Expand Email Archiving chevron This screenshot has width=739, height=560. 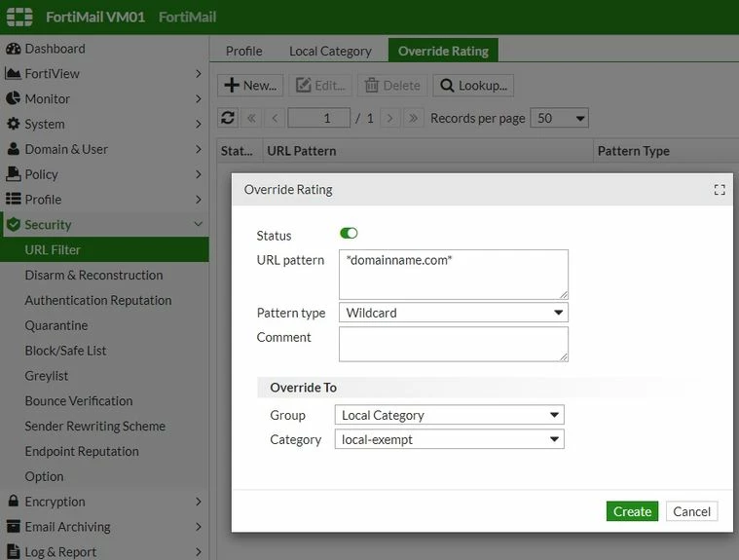click(199, 527)
